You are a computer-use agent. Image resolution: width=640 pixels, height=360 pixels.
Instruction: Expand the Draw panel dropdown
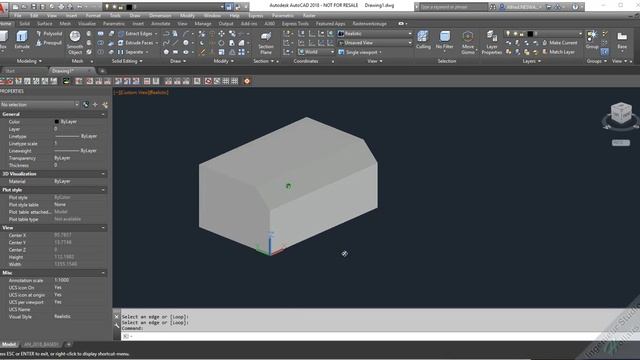click(x=178, y=61)
